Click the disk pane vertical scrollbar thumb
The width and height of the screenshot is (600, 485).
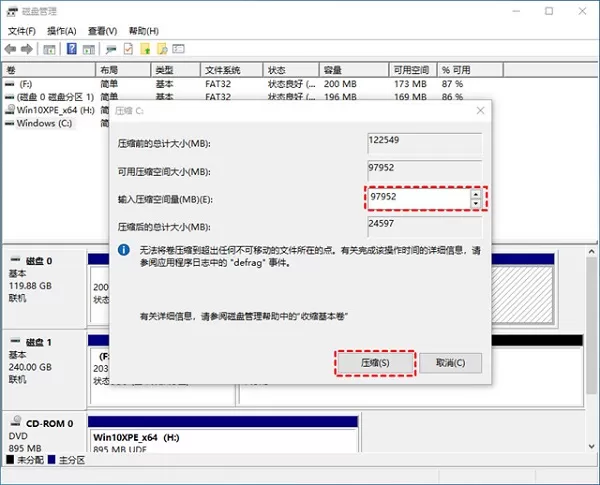[x=591, y=325]
